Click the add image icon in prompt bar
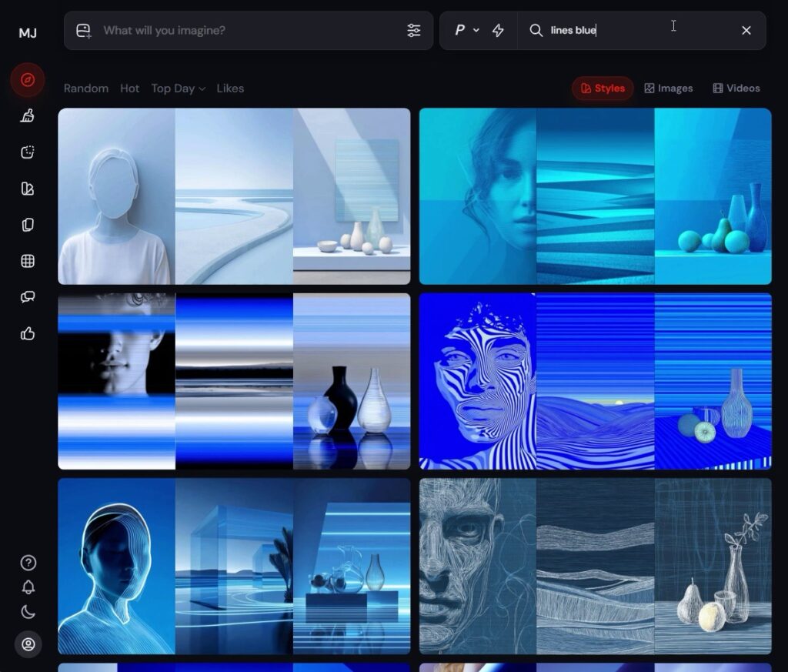 [84, 30]
